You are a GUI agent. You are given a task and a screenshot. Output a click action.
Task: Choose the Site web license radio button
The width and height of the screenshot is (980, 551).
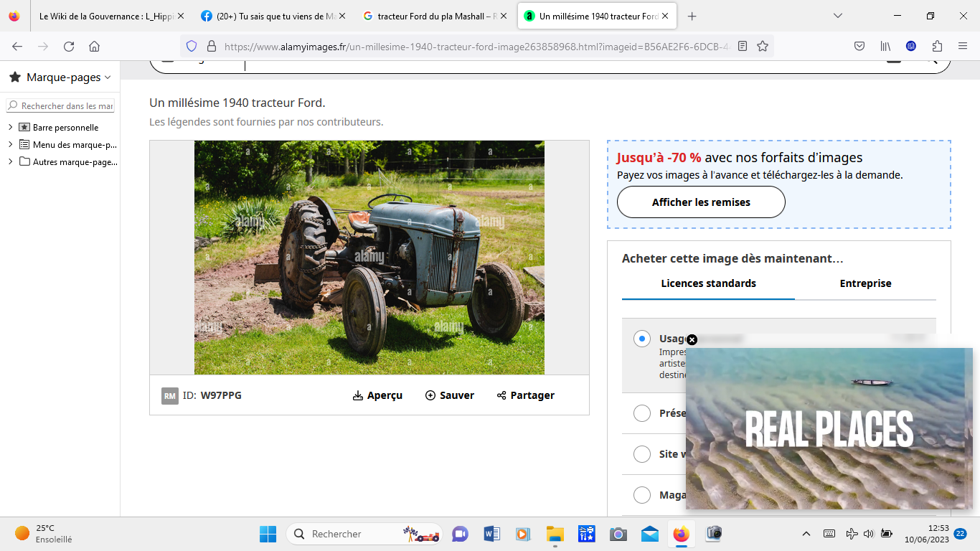(642, 454)
